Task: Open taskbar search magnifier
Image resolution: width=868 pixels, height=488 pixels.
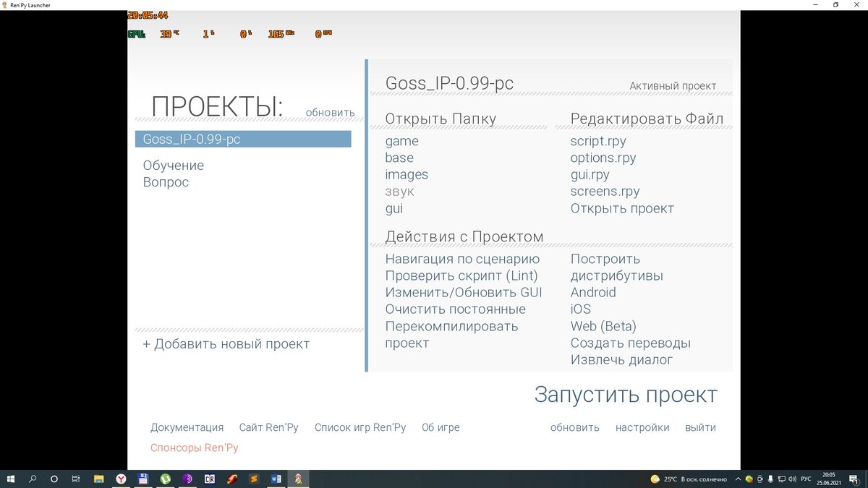Action: (33, 479)
